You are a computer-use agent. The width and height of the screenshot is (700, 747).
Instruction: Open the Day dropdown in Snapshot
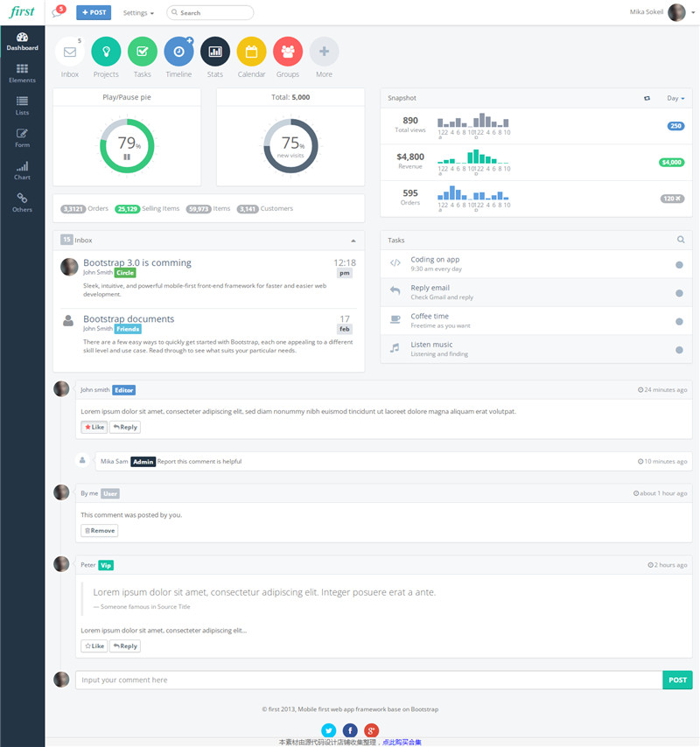(675, 98)
